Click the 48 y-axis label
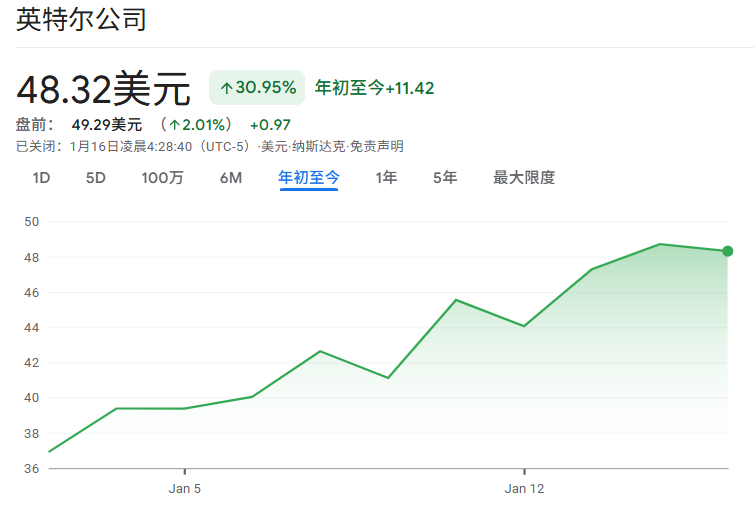The width and height of the screenshot is (754, 505). click(x=32, y=257)
